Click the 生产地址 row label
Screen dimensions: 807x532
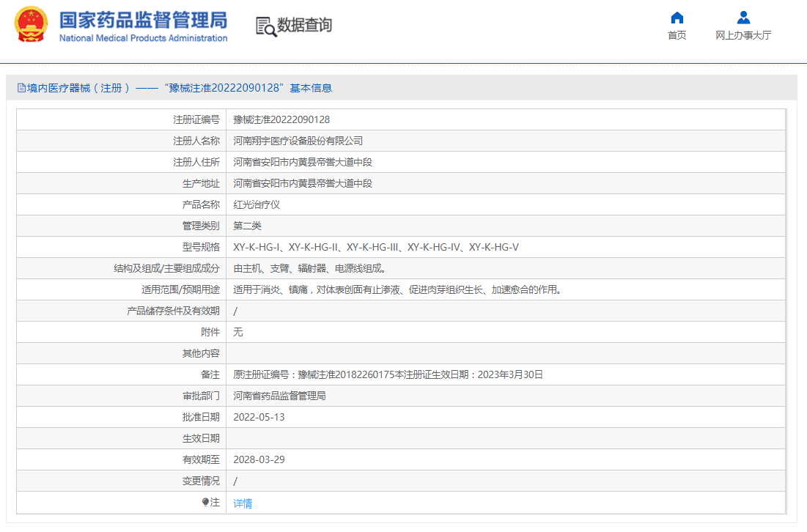[x=201, y=183]
